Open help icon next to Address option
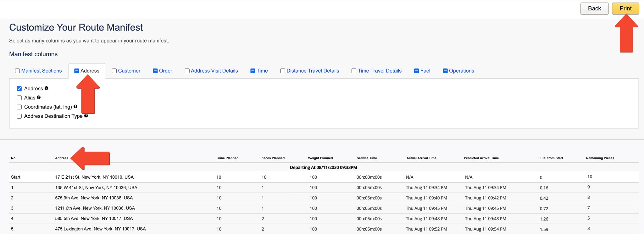Screen dimensions: 644x234 point(47,88)
